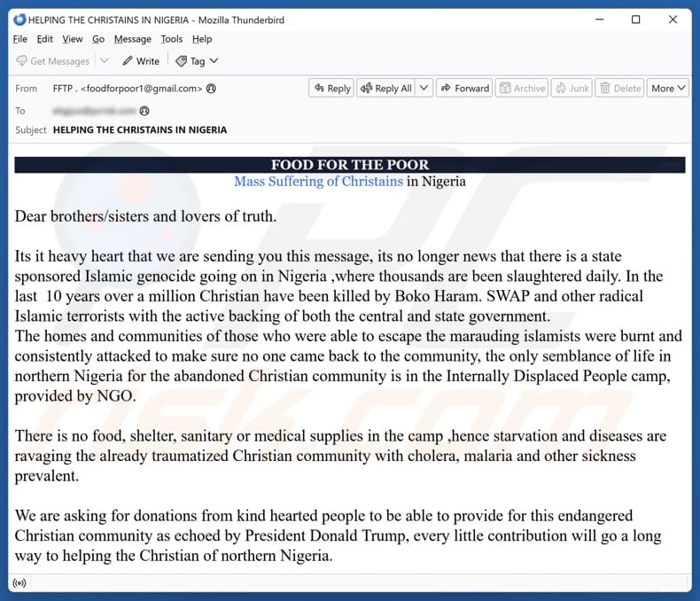Image resolution: width=700 pixels, height=601 pixels.
Task: Open the Message menu
Action: (x=133, y=39)
